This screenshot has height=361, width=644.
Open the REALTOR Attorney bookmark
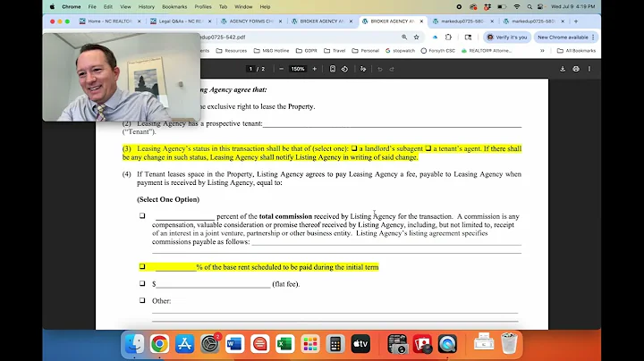pyautogui.click(x=487, y=50)
